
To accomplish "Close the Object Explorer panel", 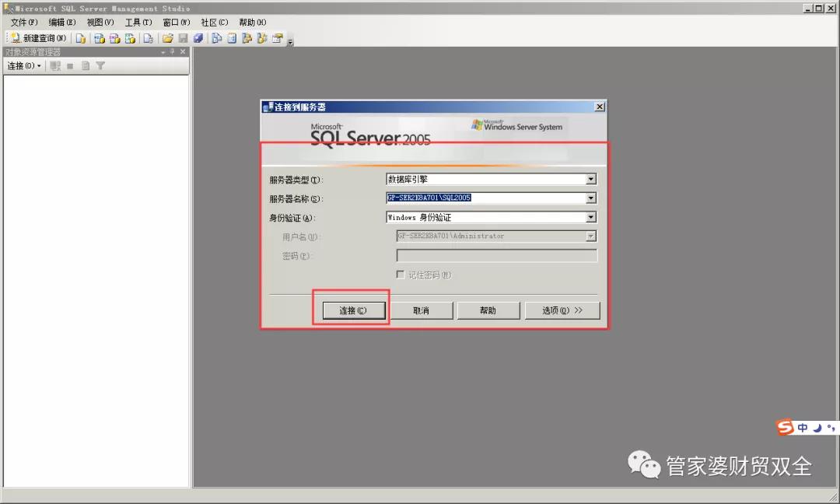I will click(x=183, y=51).
